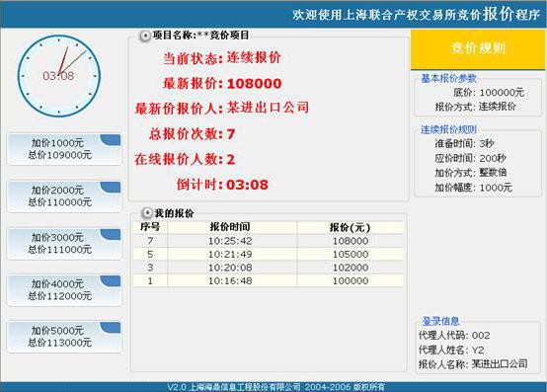Click the 加价5000元 总价113000元 button
The image size is (547, 392).
64,337
